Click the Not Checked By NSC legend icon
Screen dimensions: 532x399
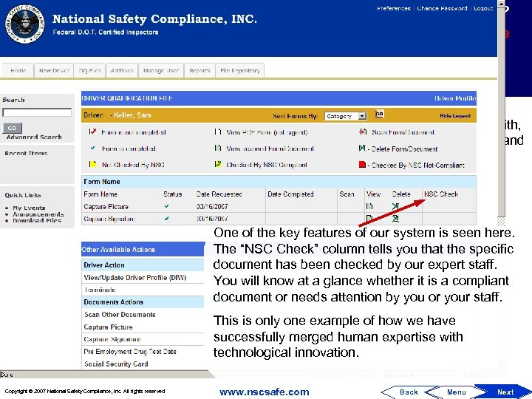(92, 164)
